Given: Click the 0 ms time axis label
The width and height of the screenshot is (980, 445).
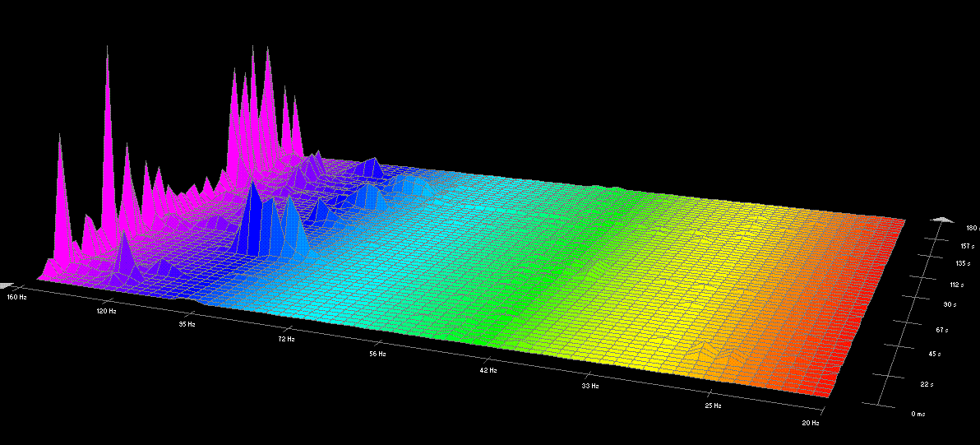Looking at the screenshot, I should 919,414.
